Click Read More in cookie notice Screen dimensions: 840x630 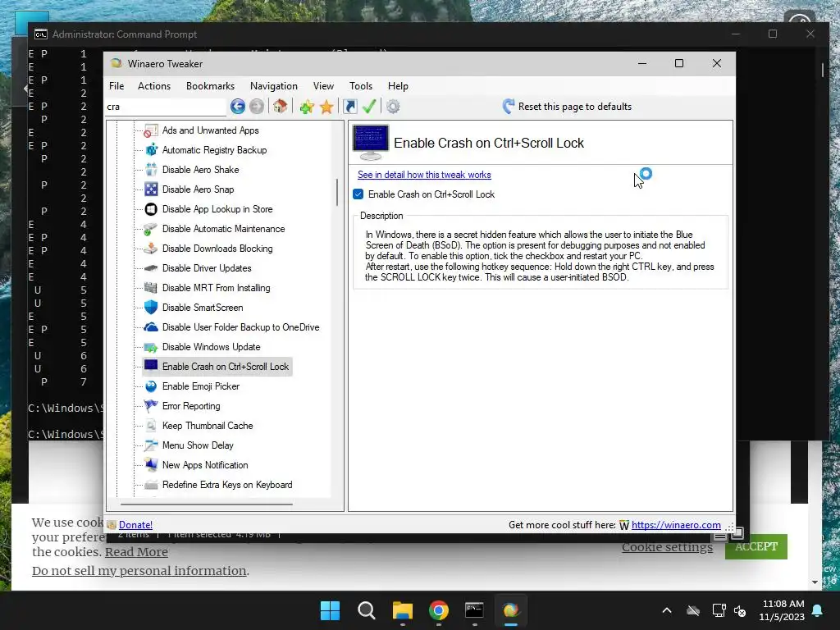click(x=136, y=552)
